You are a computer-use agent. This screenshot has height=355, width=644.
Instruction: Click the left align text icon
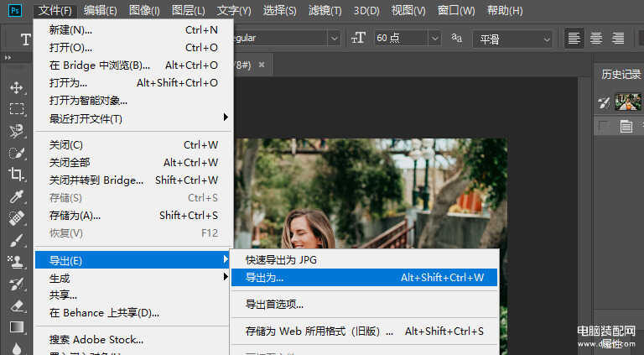574,39
